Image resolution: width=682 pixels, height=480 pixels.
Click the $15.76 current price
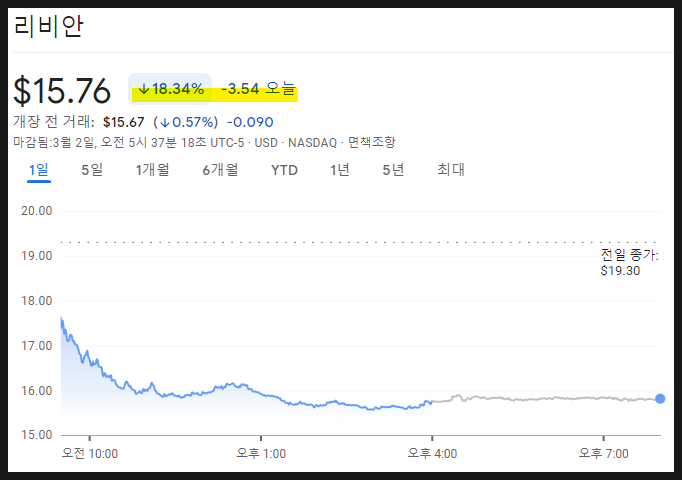coord(62,91)
